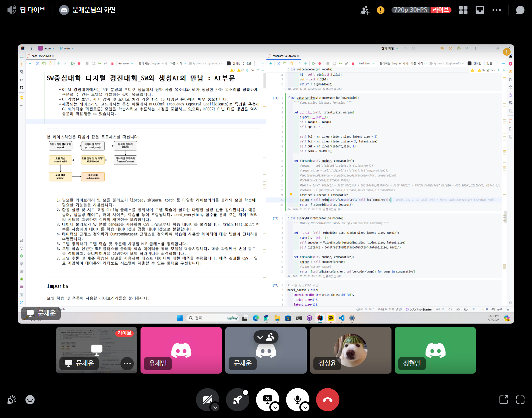The image size is (532, 418).
Task: Toggle trusted notebook checkbox in baseline.ipynb
Action: coord(229,63)
